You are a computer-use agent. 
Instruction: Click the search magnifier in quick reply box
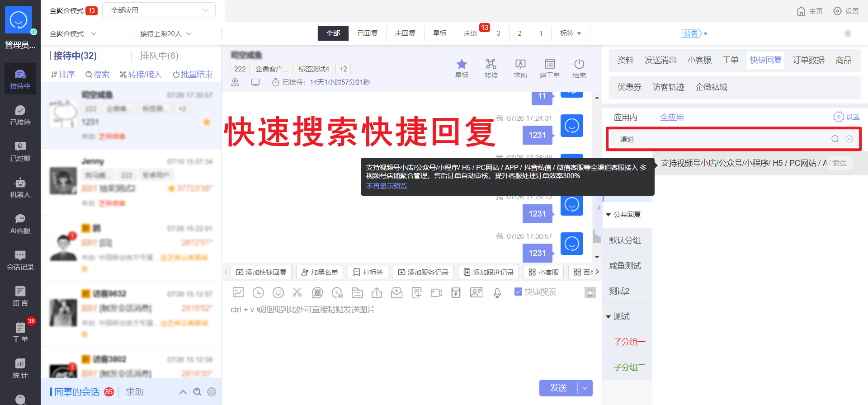(x=835, y=139)
